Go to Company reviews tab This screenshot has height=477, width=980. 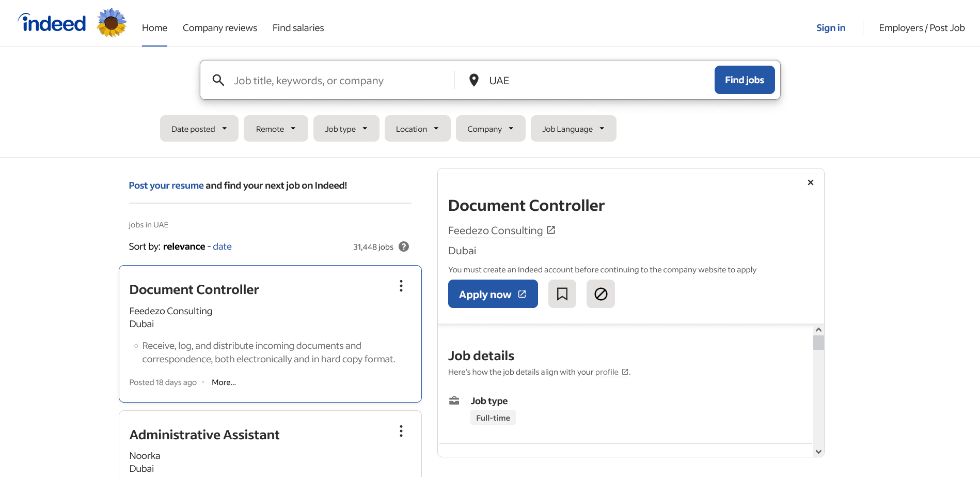coord(219,28)
